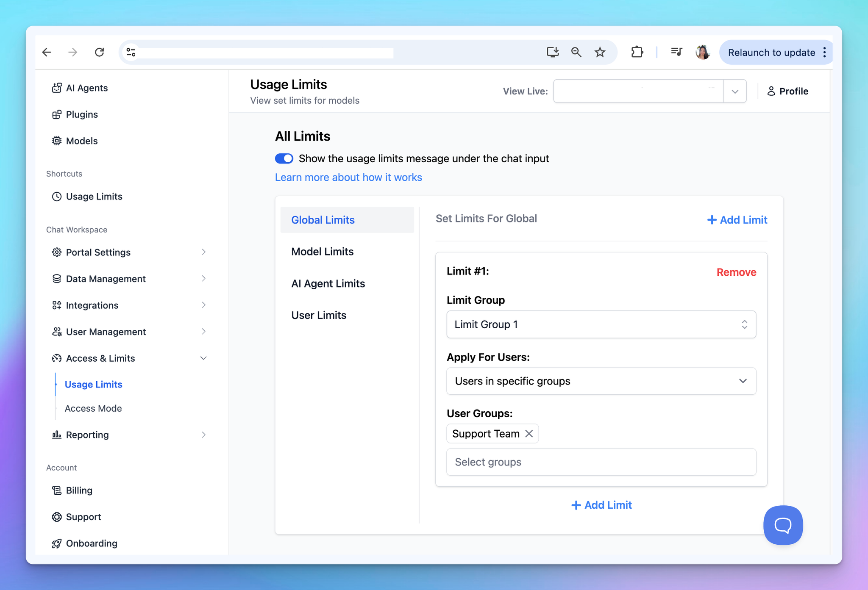Open the chat support bubble widget

tap(782, 525)
